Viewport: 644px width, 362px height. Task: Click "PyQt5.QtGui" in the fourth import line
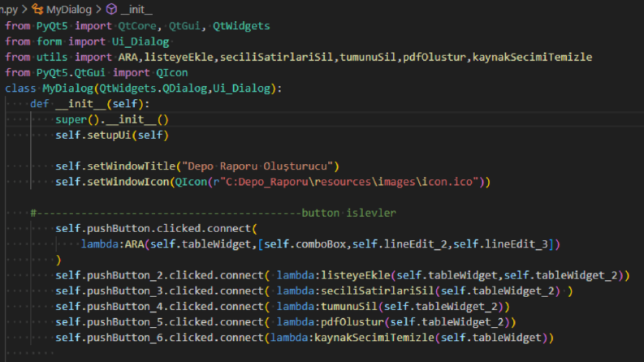[x=71, y=73]
